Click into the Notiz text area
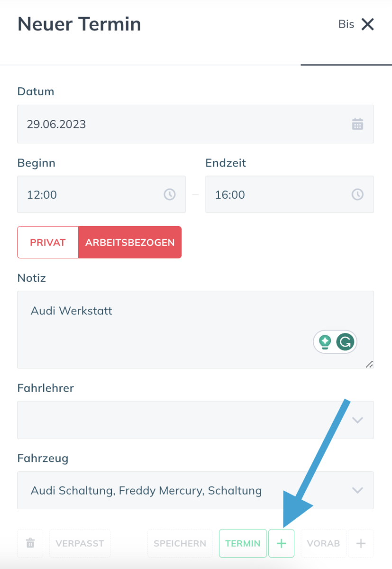 click(x=195, y=330)
